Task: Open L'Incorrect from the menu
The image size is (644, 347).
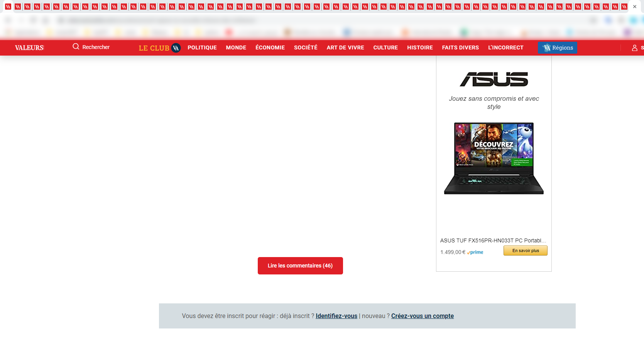Action: (505, 47)
